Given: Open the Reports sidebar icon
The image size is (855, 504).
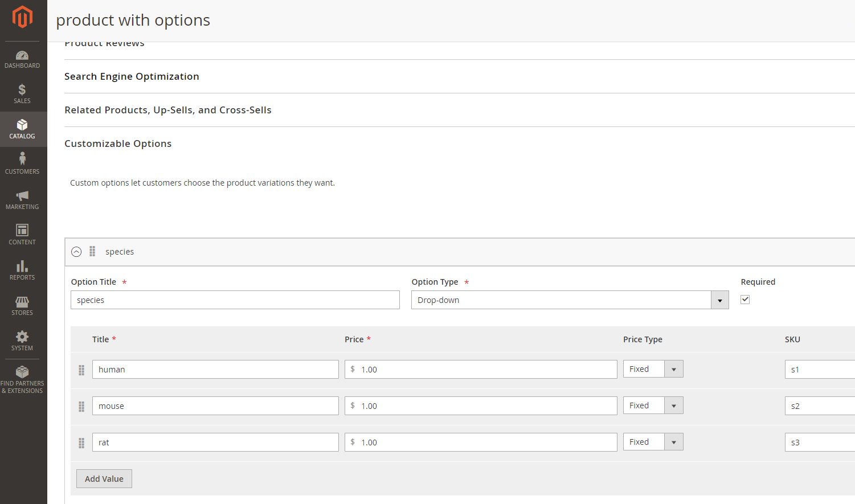Looking at the screenshot, I should pos(22,271).
